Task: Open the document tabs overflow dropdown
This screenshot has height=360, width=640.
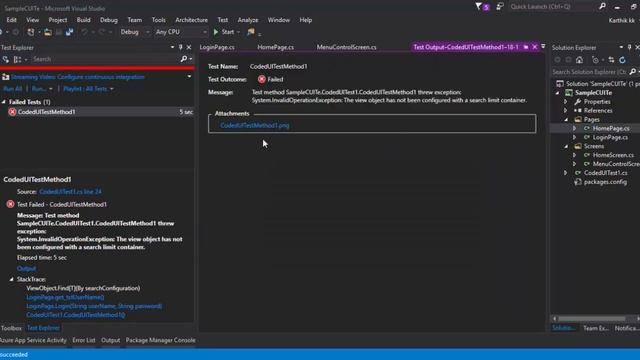Action: point(543,47)
